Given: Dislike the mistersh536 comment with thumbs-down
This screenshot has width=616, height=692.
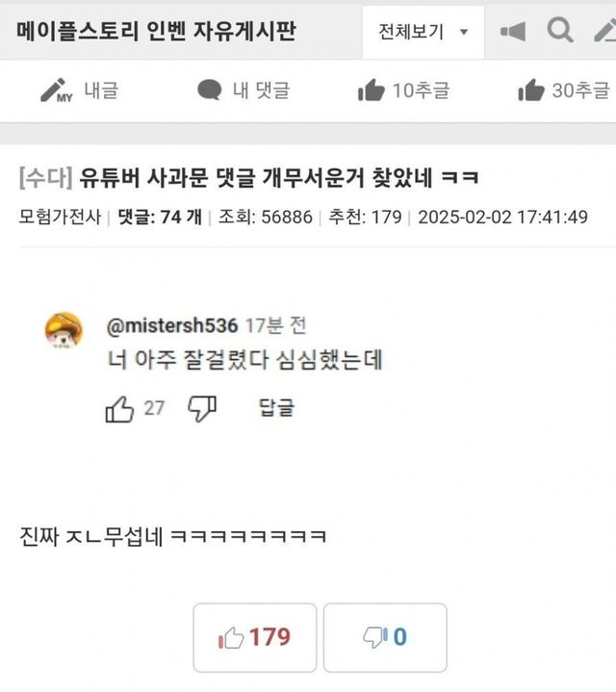Looking at the screenshot, I should point(202,409).
